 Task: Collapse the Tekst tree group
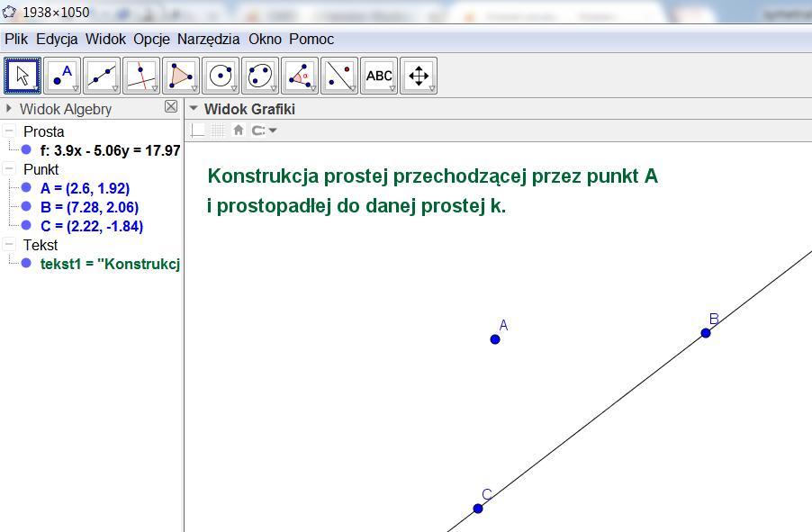pyautogui.click(x=9, y=245)
